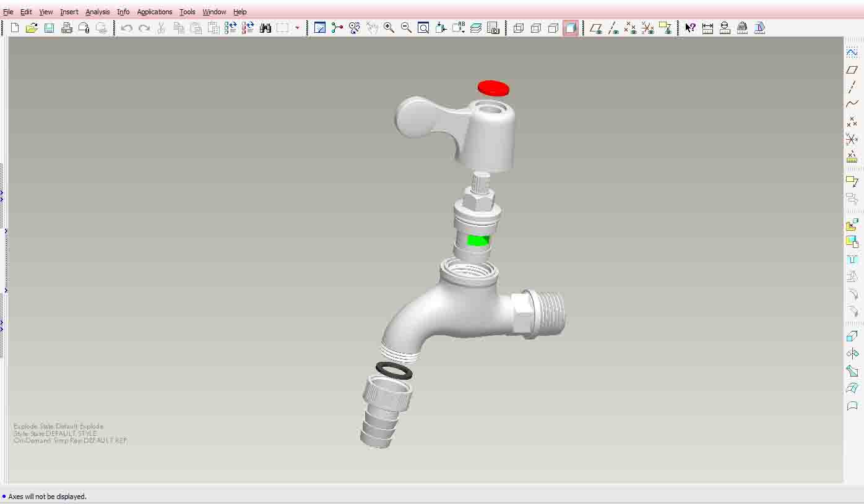Start the Boundary Blend tool in right toolbar
The image size is (864, 504).
[852, 388]
